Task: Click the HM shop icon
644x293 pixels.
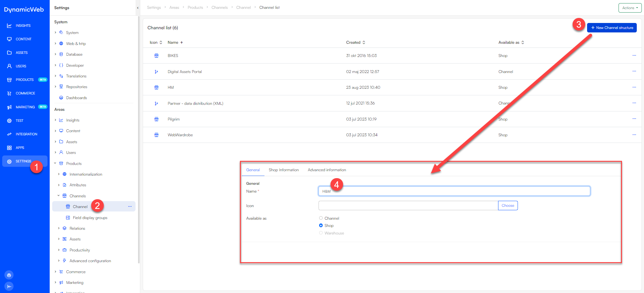Action: pyautogui.click(x=156, y=87)
